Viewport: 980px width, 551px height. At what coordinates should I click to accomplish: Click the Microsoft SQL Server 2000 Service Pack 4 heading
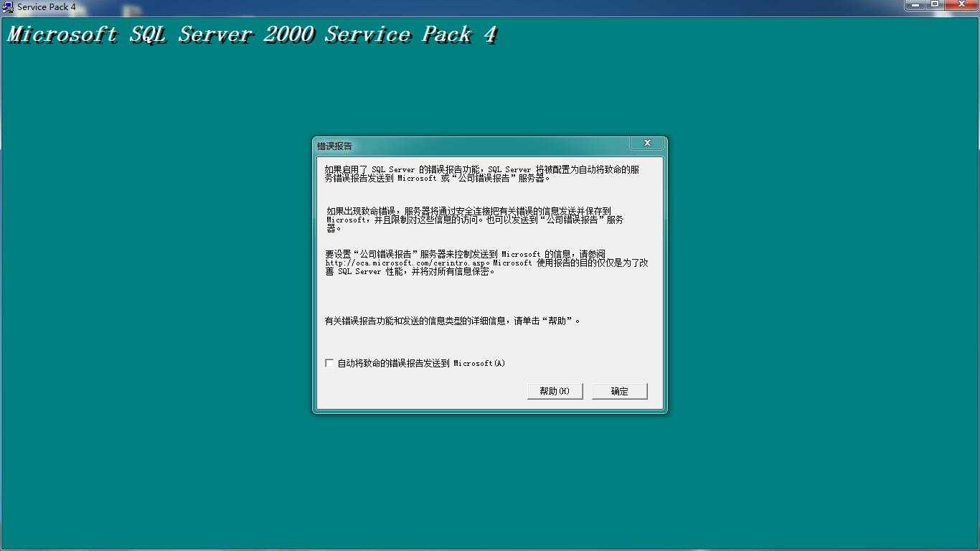(252, 34)
